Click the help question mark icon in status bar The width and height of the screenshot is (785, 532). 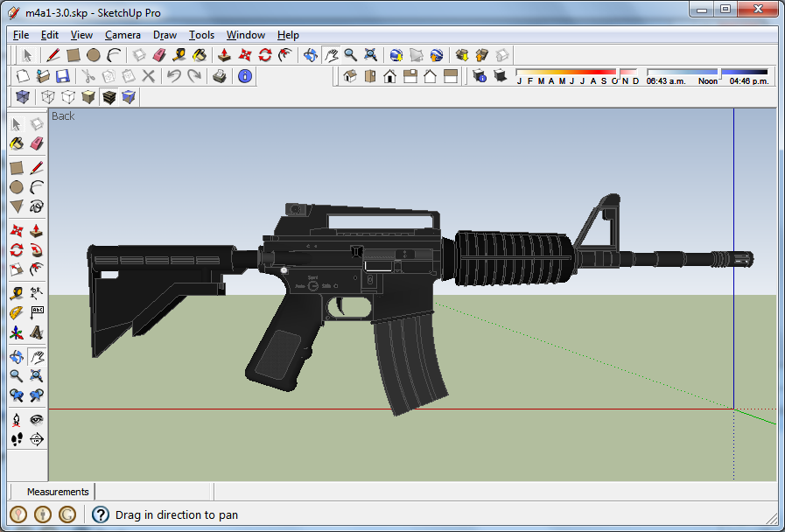point(101,514)
